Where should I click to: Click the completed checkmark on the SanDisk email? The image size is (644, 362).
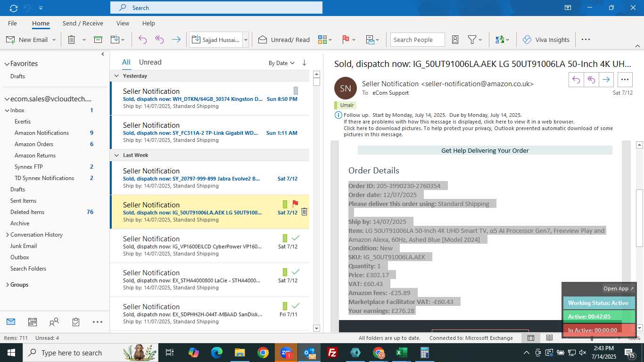pos(296,306)
